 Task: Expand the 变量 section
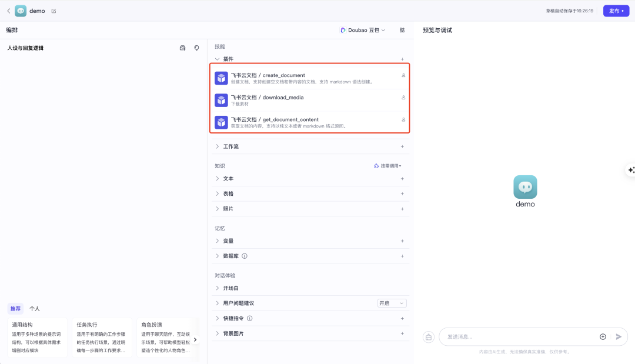[x=218, y=241]
